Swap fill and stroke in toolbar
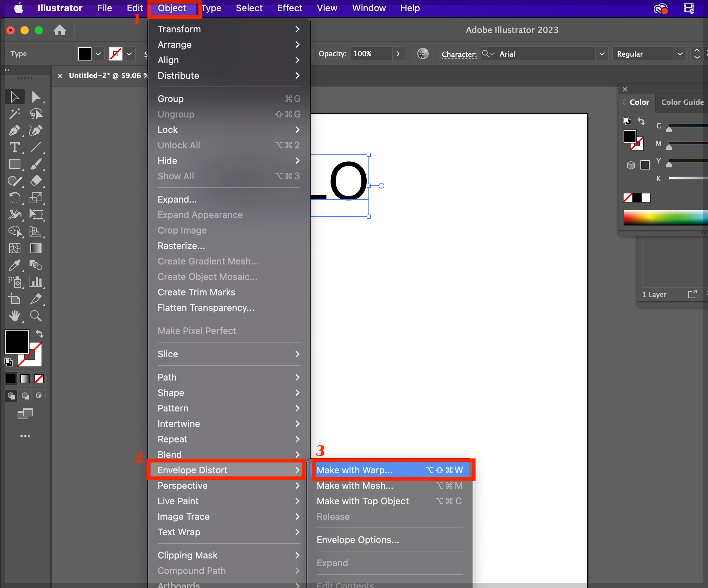 click(x=39, y=334)
